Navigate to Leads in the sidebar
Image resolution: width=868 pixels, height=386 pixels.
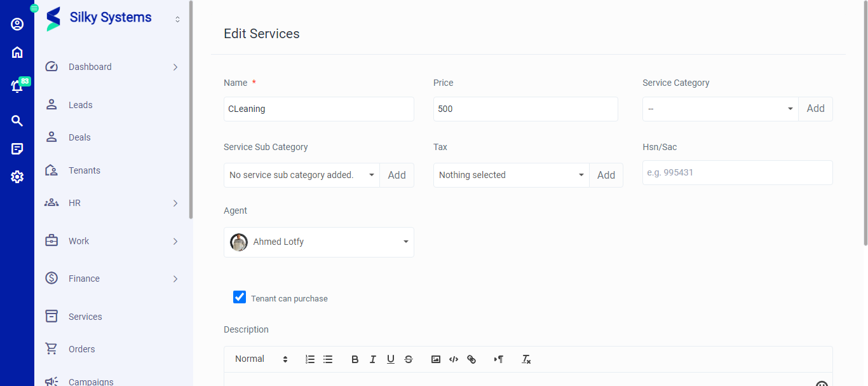coord(80,104)
